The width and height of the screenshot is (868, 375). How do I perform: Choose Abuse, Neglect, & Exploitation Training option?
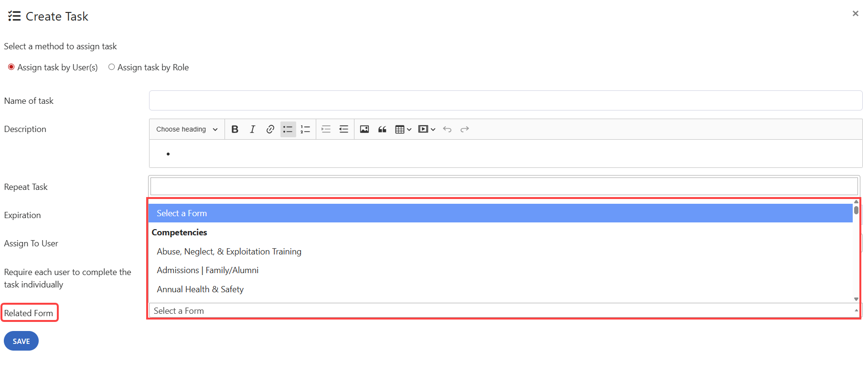[x=229, y=252]
